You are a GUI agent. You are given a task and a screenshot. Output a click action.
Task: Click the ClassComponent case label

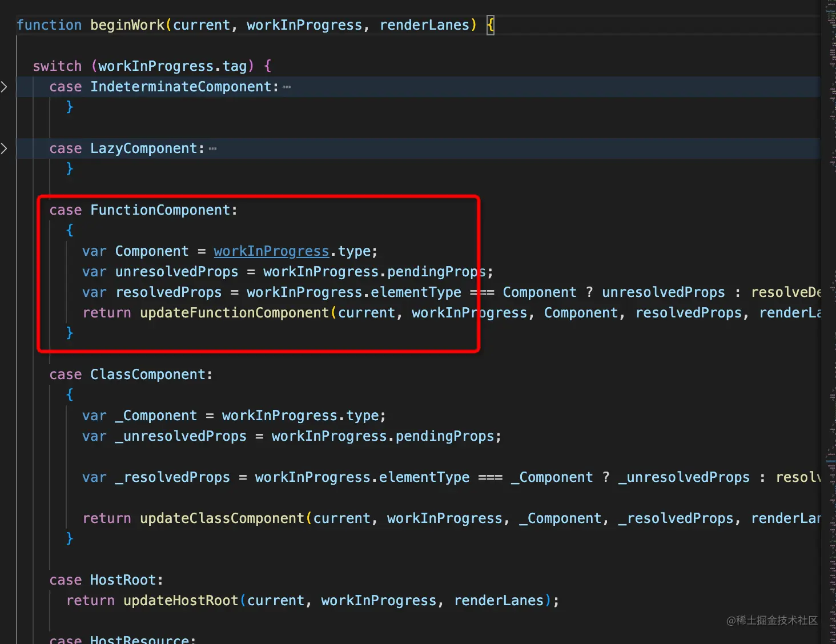tap(148, 375)
